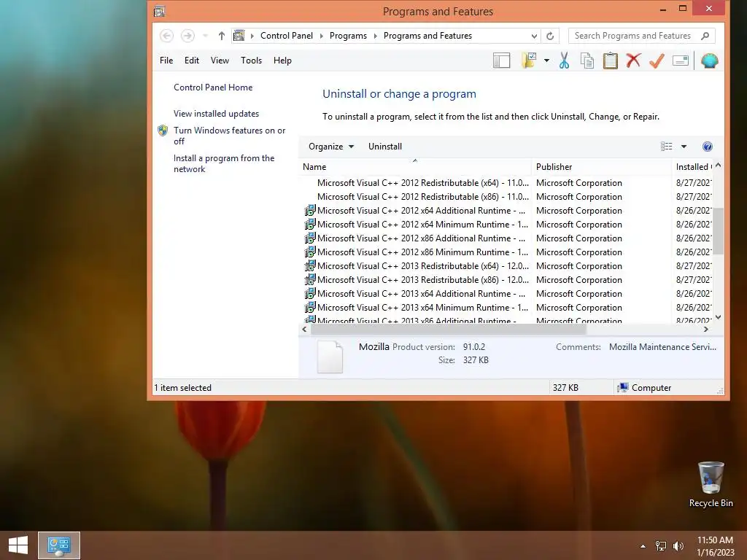The height and width of the screenshot is (560, 747).
Task: Open folder options toolbar icon
Action: (530, 61)
